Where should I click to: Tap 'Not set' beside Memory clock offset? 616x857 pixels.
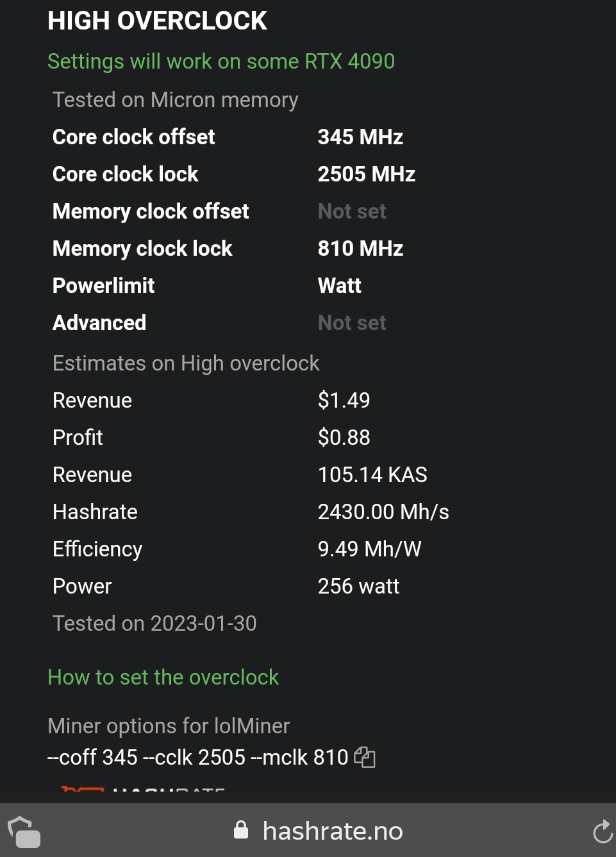(x=352, y=212)
